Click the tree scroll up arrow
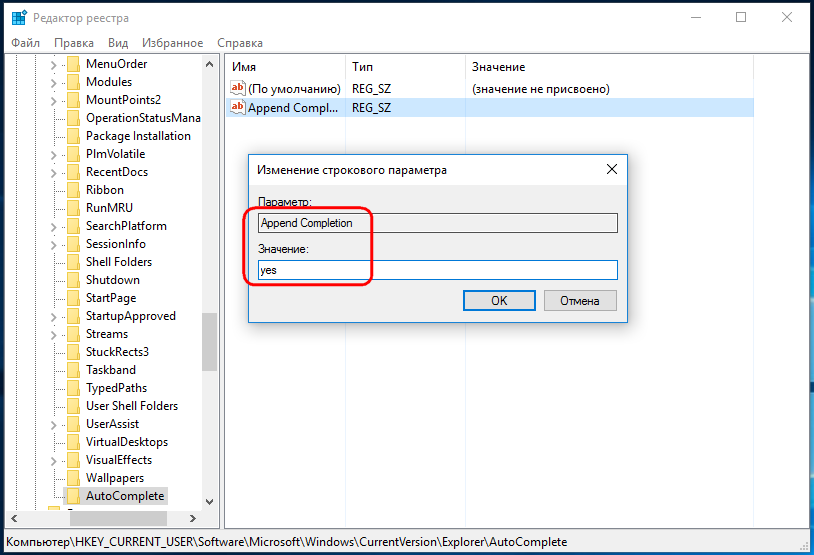814x555 pixels. (x=209, y=64)
